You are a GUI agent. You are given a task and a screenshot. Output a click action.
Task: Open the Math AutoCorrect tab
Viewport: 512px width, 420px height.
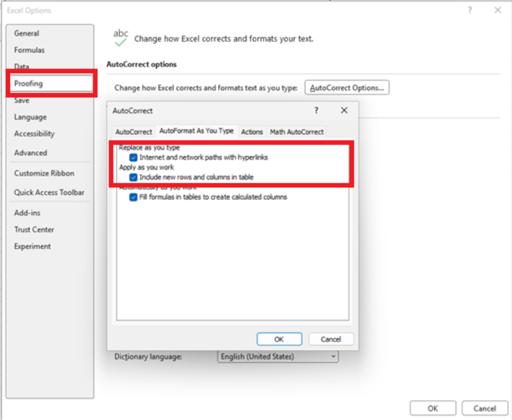pos(296,132)
